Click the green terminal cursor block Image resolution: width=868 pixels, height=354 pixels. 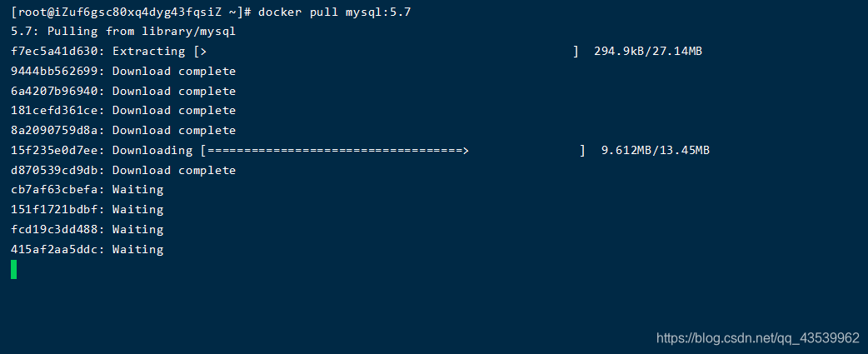14,269
